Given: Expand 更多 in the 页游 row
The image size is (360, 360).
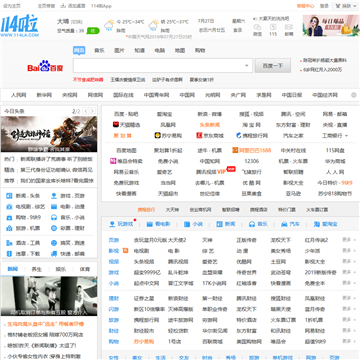Looking at the screenshot, I should pyautogui.click(x=349, y=240).
